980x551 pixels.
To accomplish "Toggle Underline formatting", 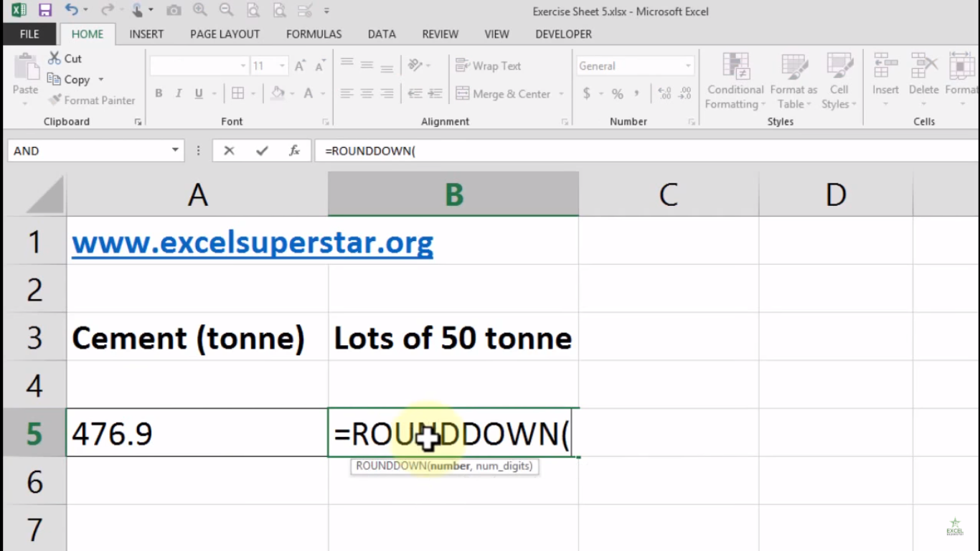I will [198, 93].
